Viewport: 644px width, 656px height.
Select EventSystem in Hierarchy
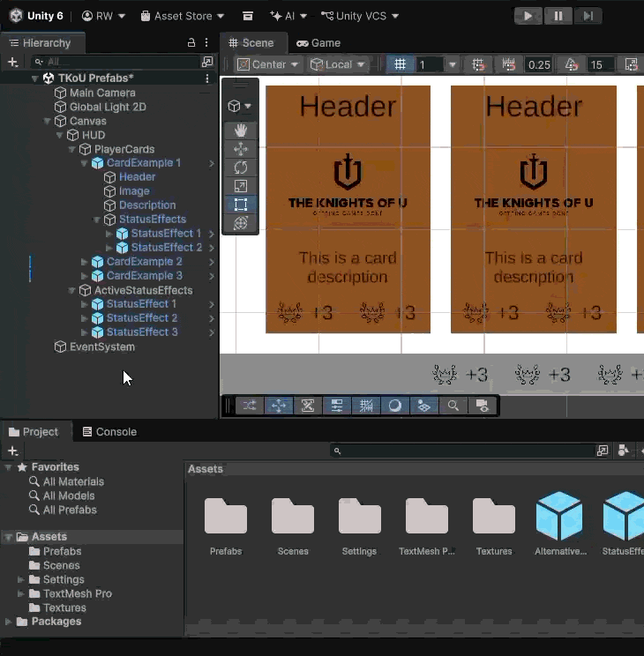102,347
